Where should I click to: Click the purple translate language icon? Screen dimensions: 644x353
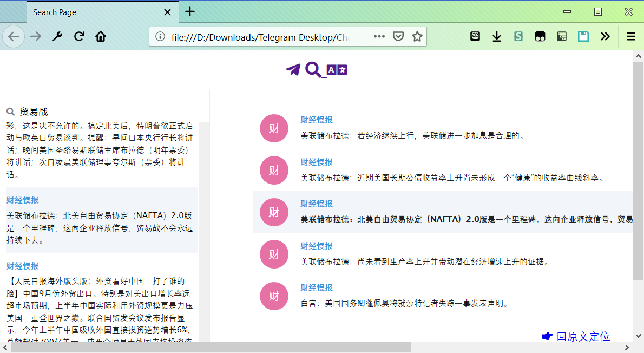pyautogui.click(x=337, y=70)
